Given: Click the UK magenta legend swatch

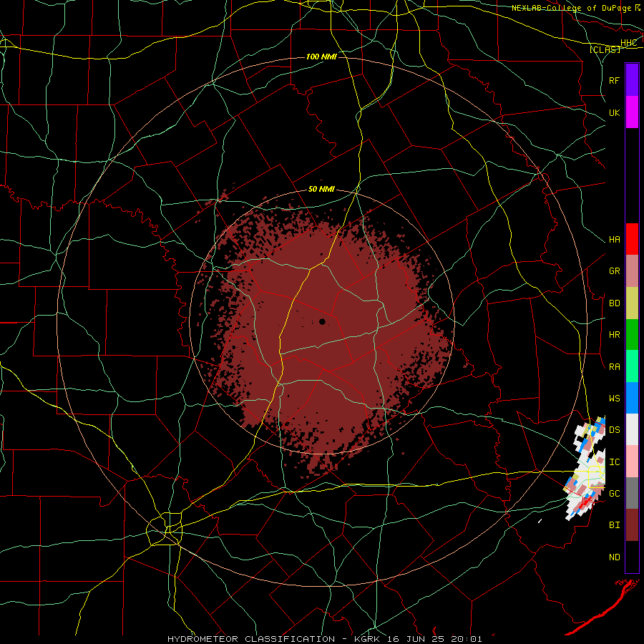Looking at the screenshot, I should 632,112.
